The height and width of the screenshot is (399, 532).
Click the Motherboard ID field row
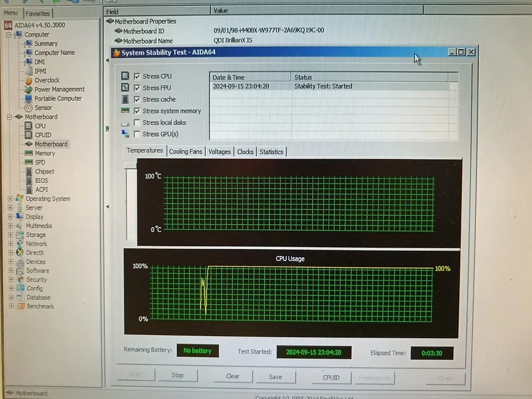(x=143, y=31)
